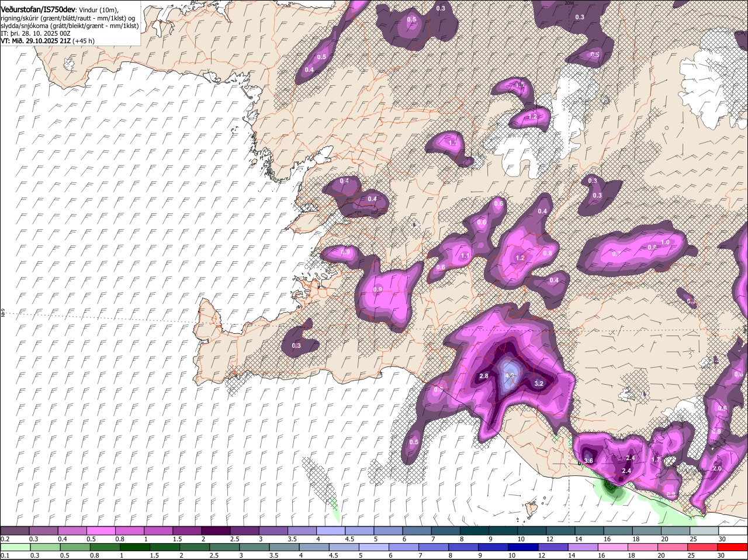
Task: Click the '2.0' precipitation value on the map
Action: coord(718,468)
